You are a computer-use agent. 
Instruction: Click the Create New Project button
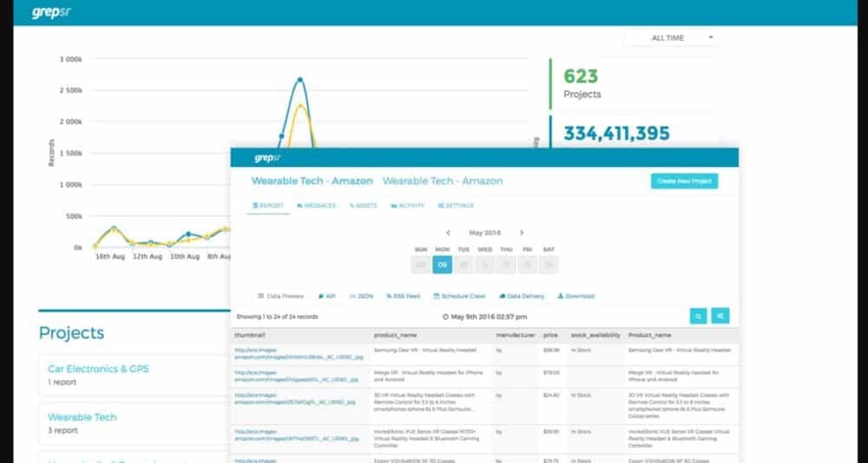click(684, 181)
